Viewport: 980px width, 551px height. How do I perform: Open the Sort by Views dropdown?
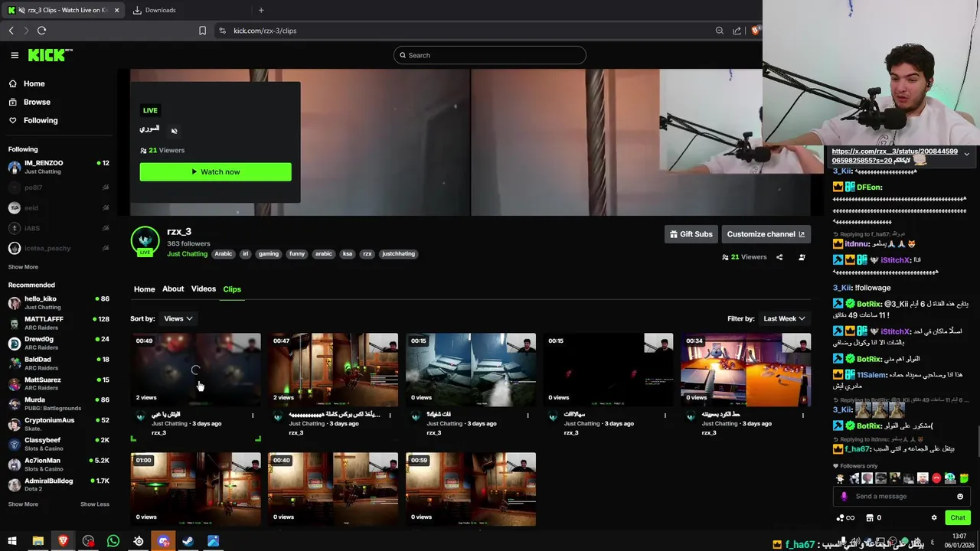tap(178, 318)
